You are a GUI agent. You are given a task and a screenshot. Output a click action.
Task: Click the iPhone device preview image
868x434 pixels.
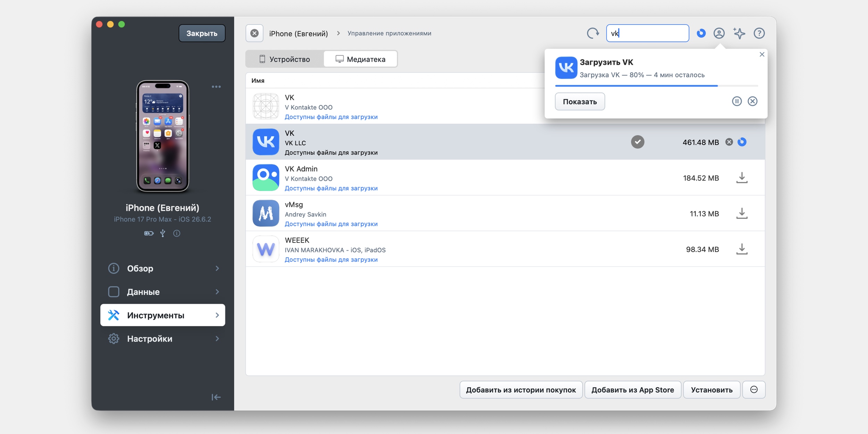click(x=162, y=136)
